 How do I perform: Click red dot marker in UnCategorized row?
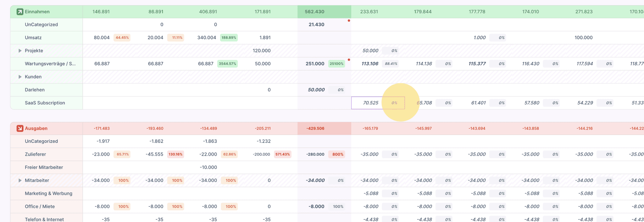(x=349, y=21)
